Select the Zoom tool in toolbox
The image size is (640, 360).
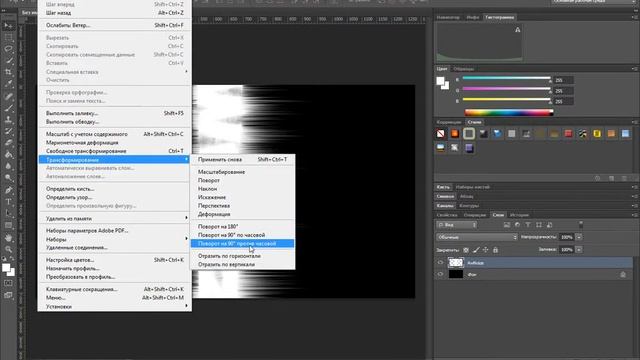(x=8, y=249)
